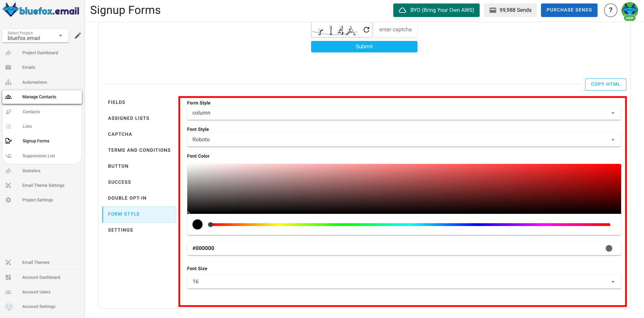This screenshot has height=318, width=644.
Task: Click the enter captcha input field
Action: coord(395,30)
